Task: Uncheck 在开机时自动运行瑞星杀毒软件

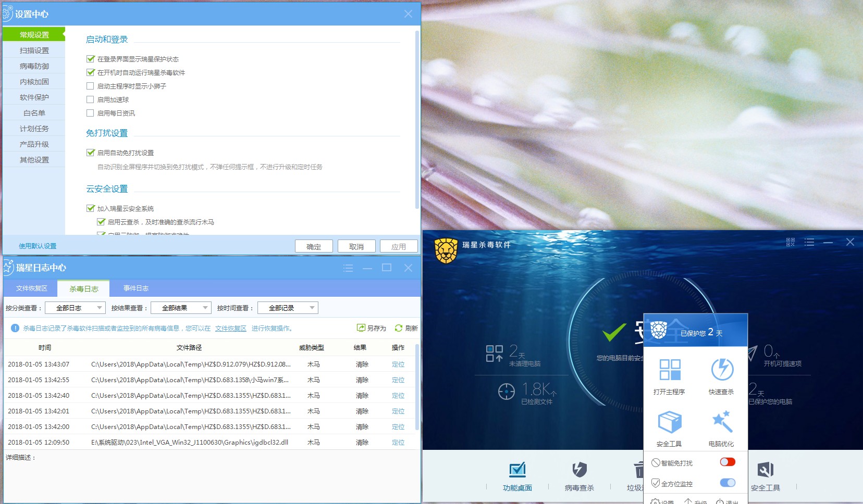Action: 91,72
